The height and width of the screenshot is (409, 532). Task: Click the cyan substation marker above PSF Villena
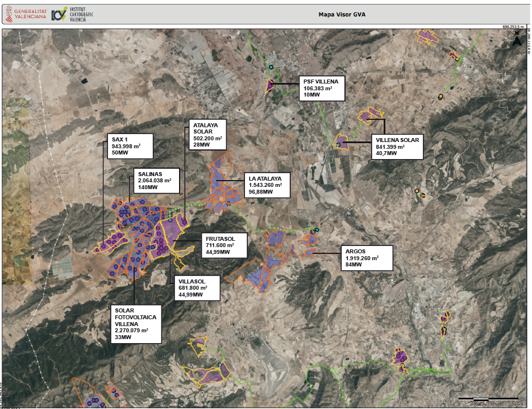271,67
